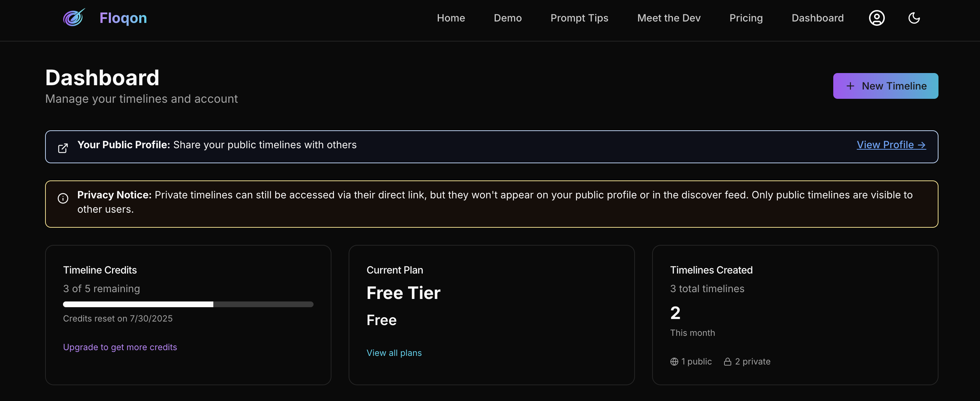Open the Demo page from navigation

pyautogui.click(x=508, y=18)
